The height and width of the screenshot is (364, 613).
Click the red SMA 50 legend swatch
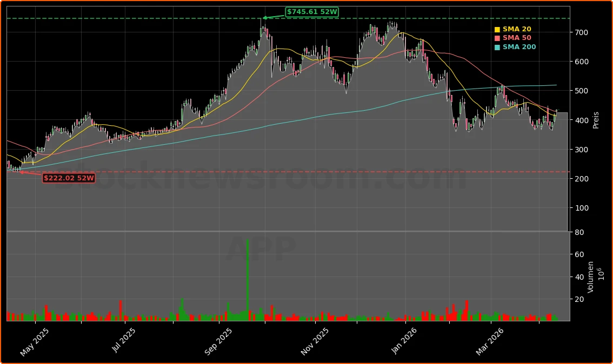coord(497,38)
